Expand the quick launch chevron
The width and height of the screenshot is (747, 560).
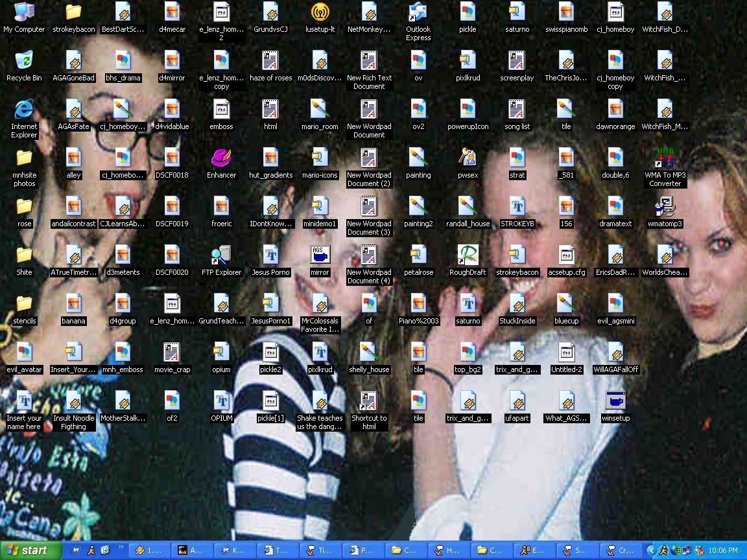121,548
